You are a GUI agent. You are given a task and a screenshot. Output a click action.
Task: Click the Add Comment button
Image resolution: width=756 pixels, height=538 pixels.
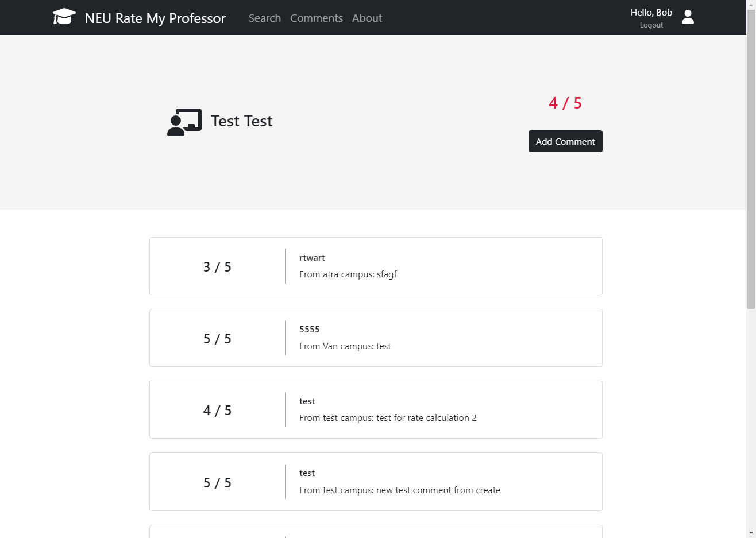tap(565, 141)
